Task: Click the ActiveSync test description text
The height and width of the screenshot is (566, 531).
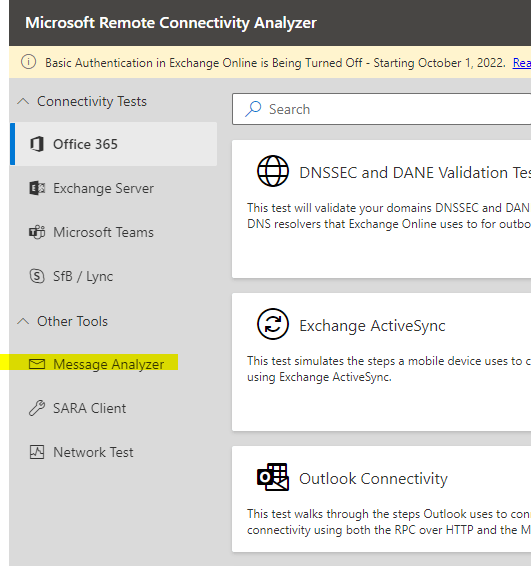Action: point(389,369)
